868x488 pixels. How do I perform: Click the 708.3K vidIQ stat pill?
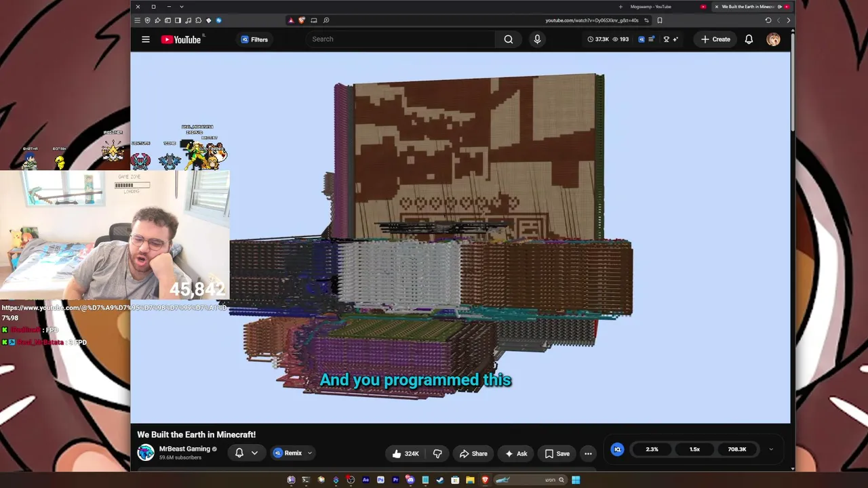point(736,449)
